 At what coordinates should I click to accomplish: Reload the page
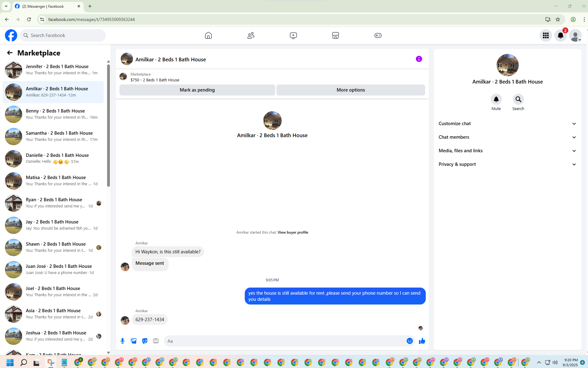29,19
